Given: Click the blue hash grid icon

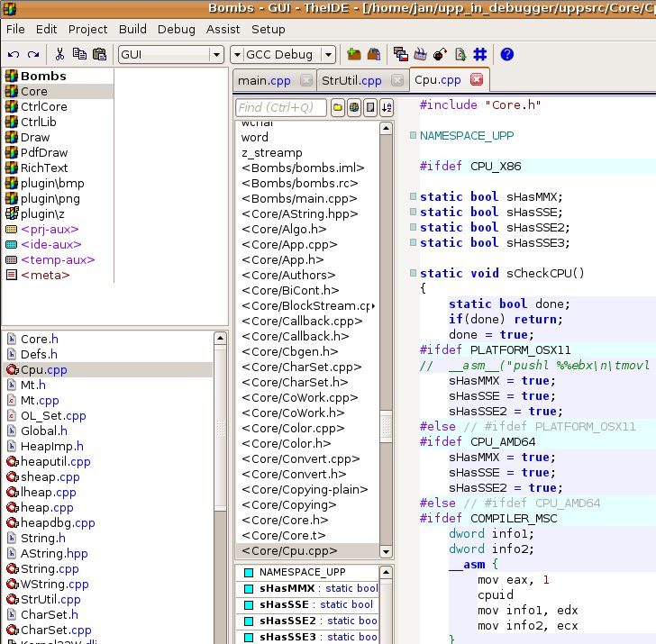Looking at the screenshot, I should (x=480, y=55).
